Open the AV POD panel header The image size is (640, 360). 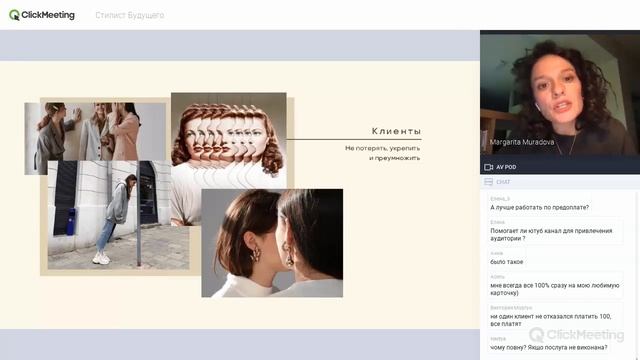[x=560, y=167]
